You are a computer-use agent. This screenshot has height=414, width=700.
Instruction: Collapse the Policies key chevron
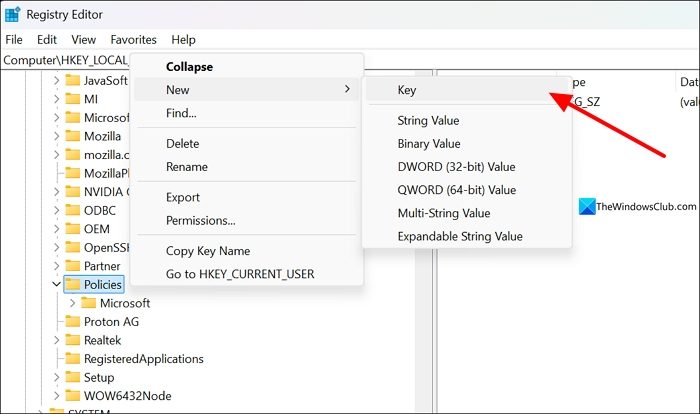point(56,284)
